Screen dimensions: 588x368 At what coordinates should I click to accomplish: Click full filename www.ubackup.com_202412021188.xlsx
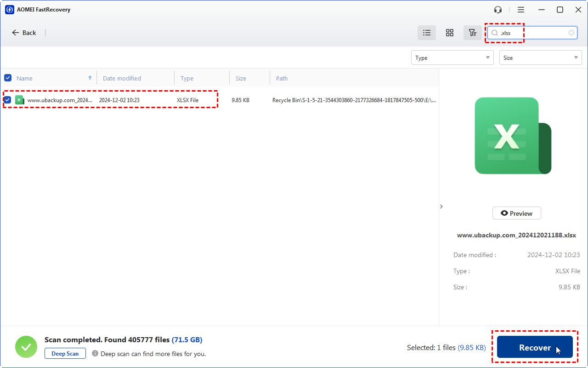tap(516, 235)
